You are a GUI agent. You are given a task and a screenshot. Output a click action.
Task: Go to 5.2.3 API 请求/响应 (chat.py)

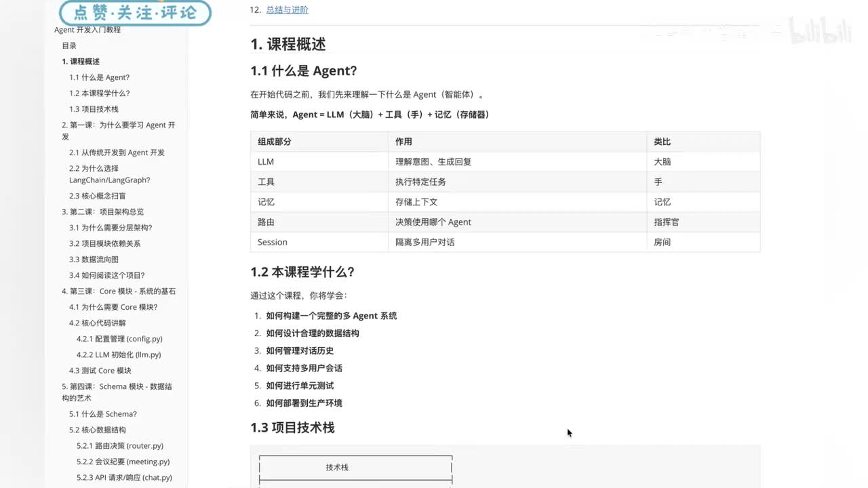point(124,478)
